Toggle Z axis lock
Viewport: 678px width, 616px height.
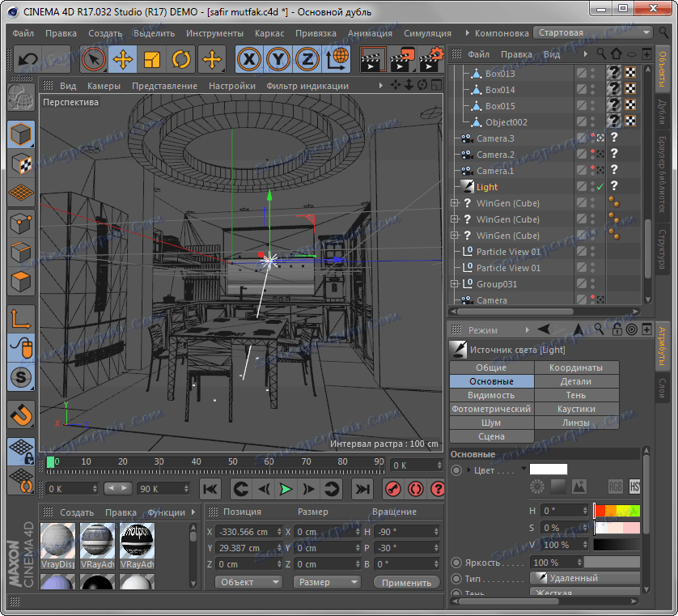307,59
